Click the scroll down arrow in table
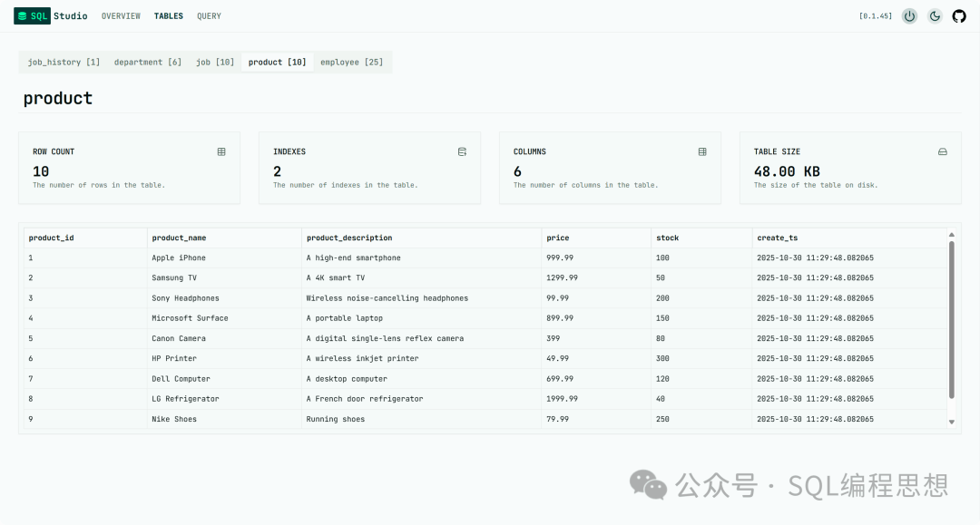 pyautogui.click(x=951, y=422)
